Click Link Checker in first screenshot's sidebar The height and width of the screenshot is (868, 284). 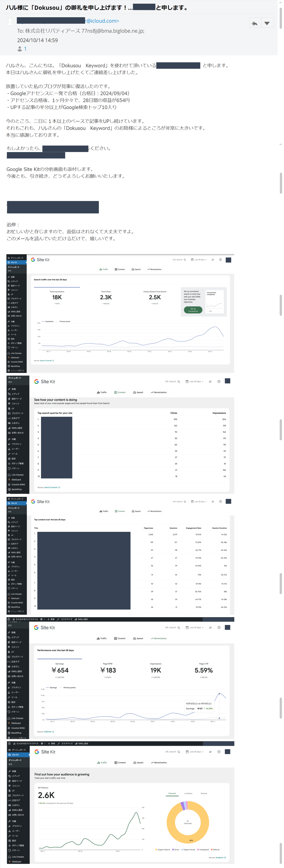(16, 353)
